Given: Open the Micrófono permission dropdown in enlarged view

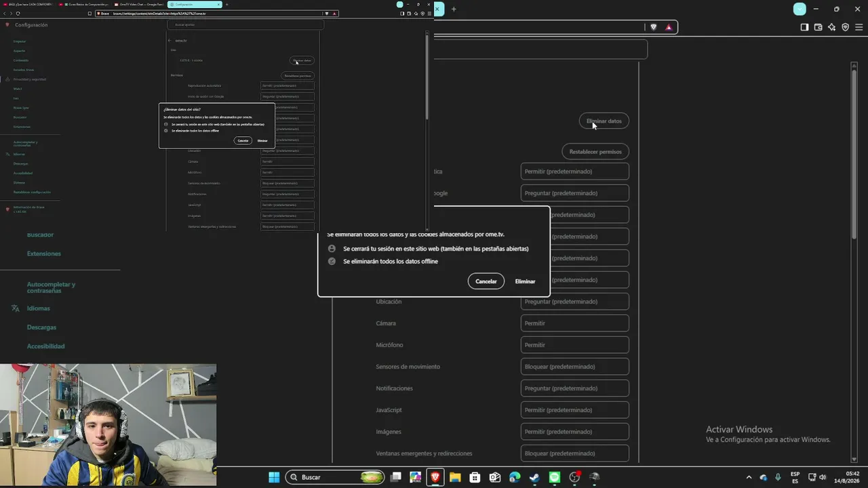Looking at the screenshot, I should click(574, 345).
